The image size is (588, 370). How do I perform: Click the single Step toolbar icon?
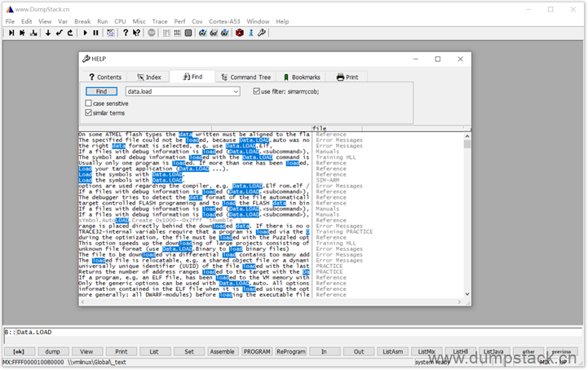click(11, 33)
